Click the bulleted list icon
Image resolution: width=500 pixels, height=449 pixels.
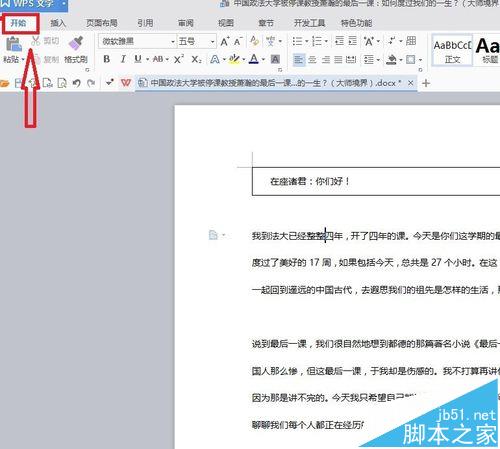(x=297, y=41)
